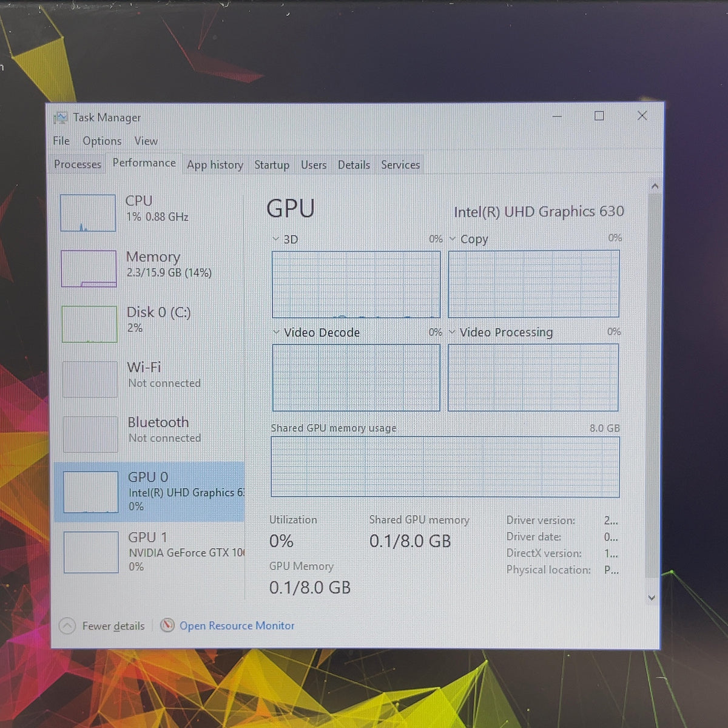Click the GPU Memory 0.1/8.0 GB value
Image resolution: width=728 pixels, height=728 pixels.
[310, 587]
